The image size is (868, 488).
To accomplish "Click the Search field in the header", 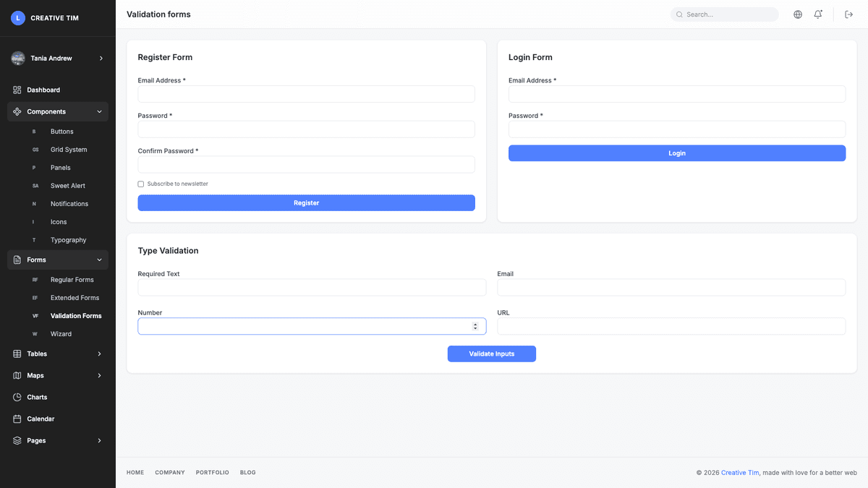I will coord(724,14).
